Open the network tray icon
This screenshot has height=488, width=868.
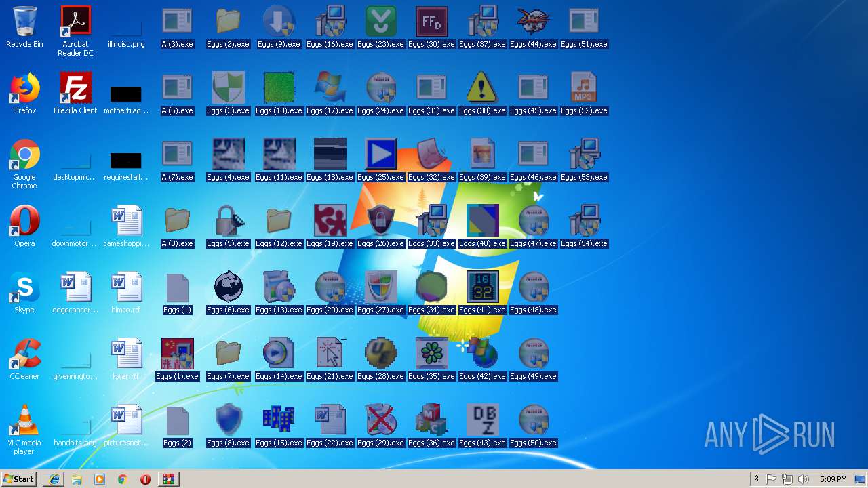click(787, 479)
